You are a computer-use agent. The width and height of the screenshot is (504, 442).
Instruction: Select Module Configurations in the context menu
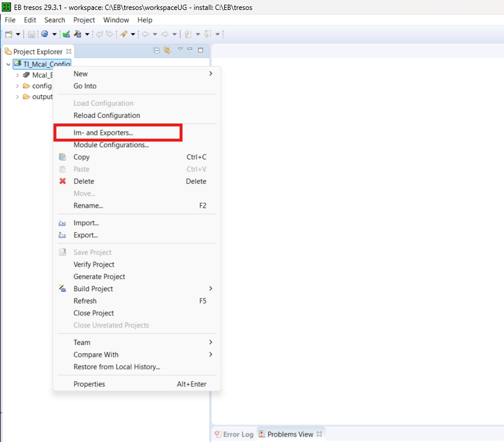112,144
